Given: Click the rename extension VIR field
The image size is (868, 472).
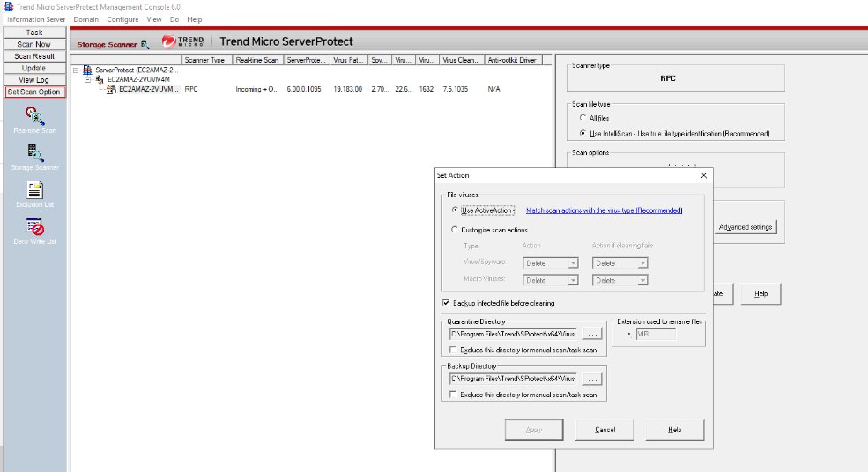Looking at the screenshot, I should 656,335.
